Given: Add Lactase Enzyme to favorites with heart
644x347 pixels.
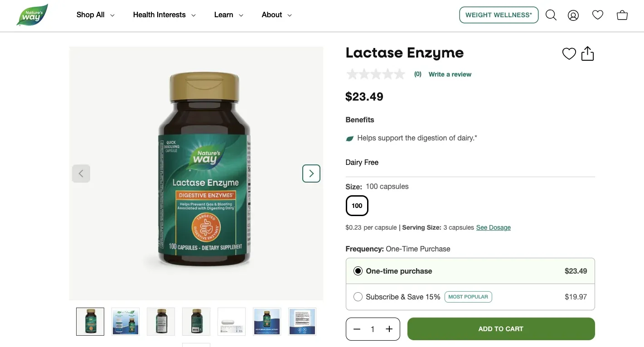Looking at the screenshot, I should point(569,53).
